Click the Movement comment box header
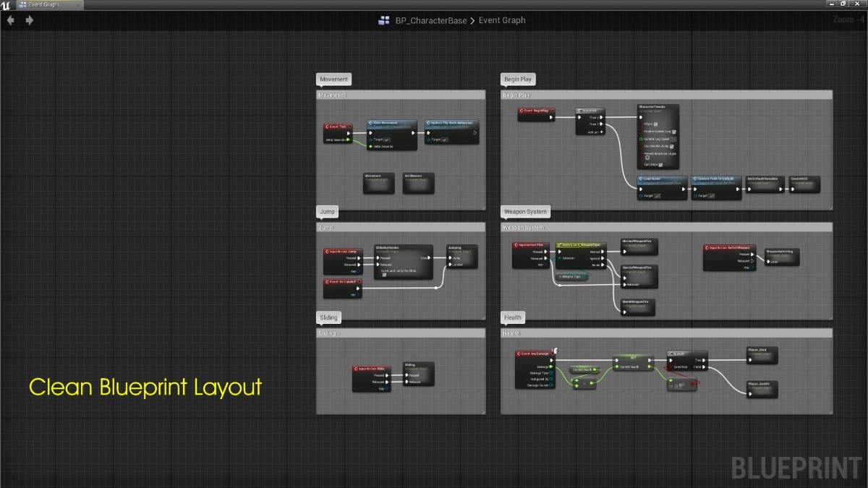This screenshot has width=868, height=488. [401, 95]
